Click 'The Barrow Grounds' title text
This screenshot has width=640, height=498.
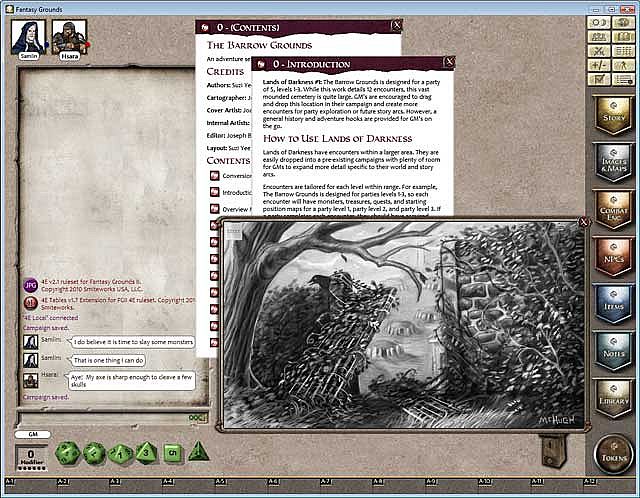259,45
